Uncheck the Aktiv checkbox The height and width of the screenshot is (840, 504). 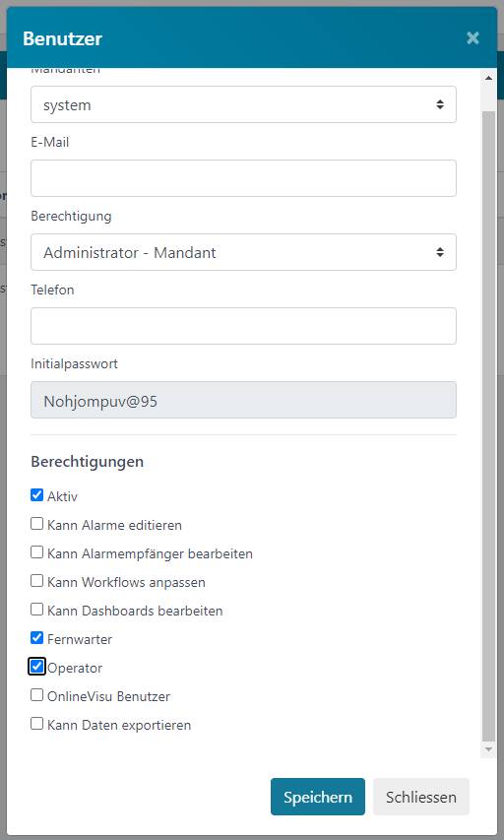click(x=36, y=495)
